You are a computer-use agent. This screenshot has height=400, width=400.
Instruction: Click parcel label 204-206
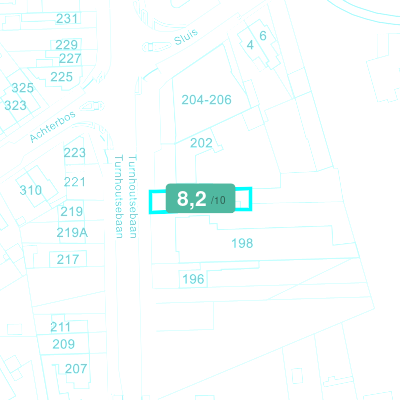[x=206, y=100]
